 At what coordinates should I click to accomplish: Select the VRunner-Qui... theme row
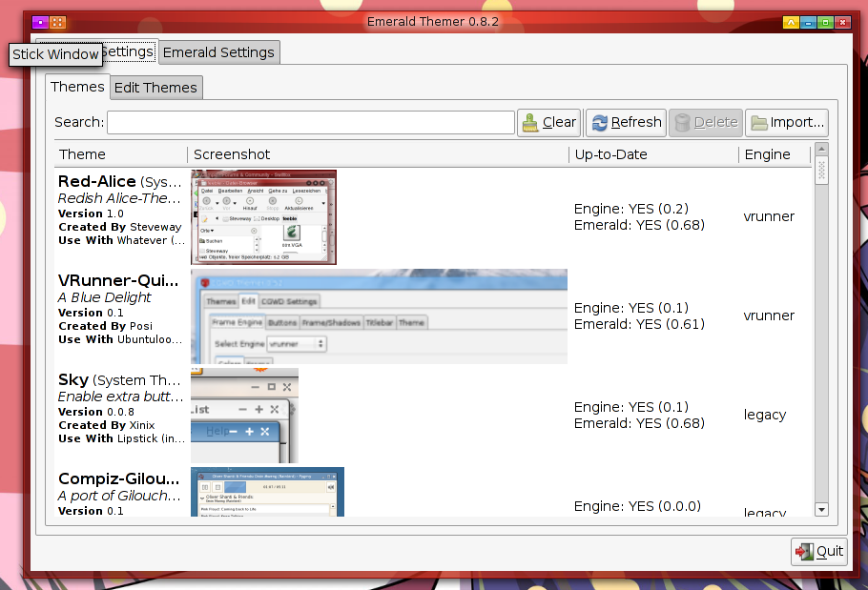click(434, 315)
